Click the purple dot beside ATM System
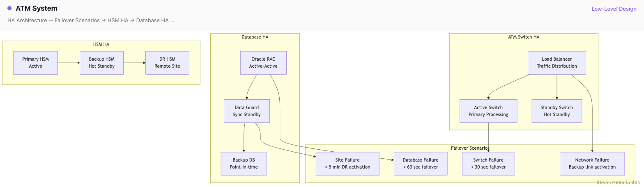Screen dimensions: 644x187 [x=9, y=8]
